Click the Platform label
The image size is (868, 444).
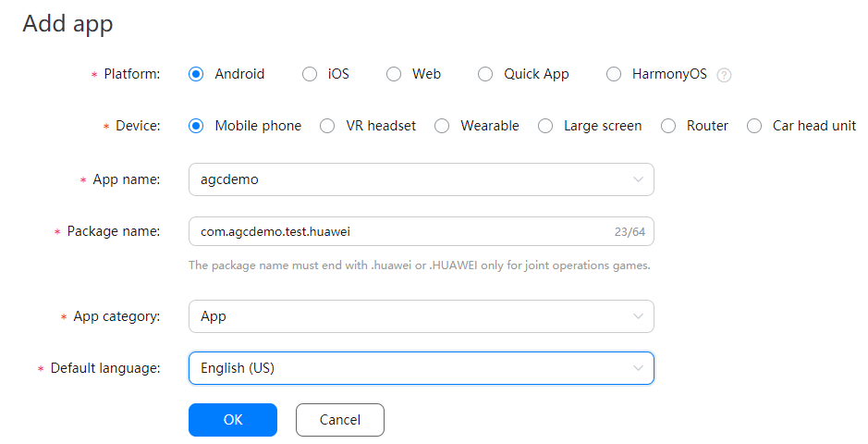[132, 74]
